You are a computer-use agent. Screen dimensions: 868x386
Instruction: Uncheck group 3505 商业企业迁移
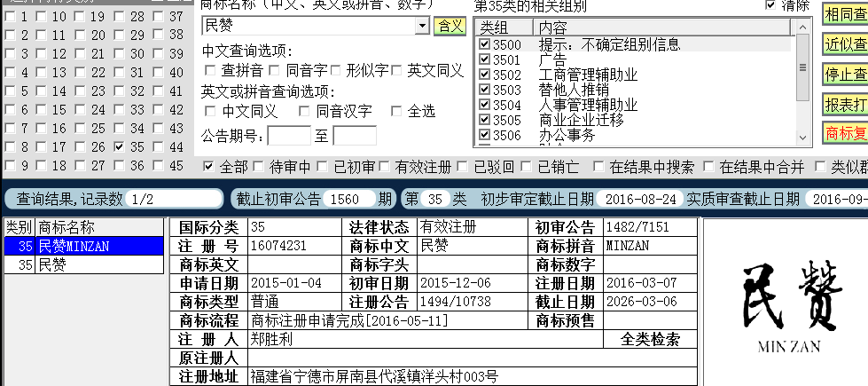point(484,119)
